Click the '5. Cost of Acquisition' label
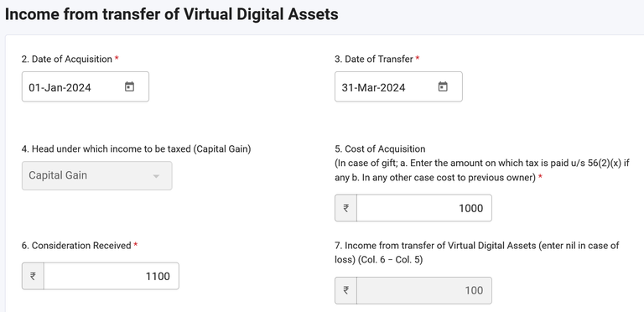644x312 pixels. click(380, 148)
